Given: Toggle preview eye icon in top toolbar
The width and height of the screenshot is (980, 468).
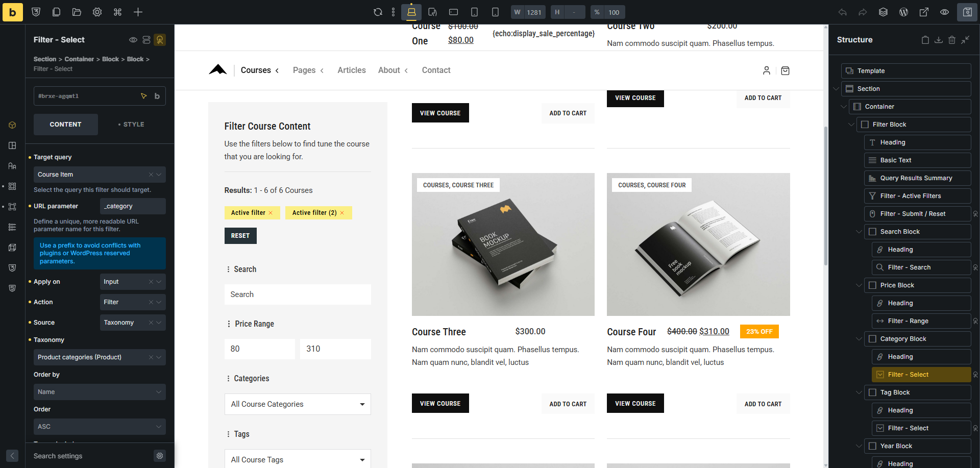Looking at the screenshot, I should coord(944,12).
